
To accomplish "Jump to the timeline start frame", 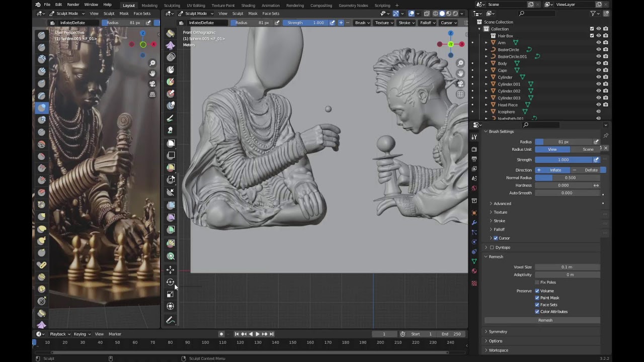I will [236, 334].
